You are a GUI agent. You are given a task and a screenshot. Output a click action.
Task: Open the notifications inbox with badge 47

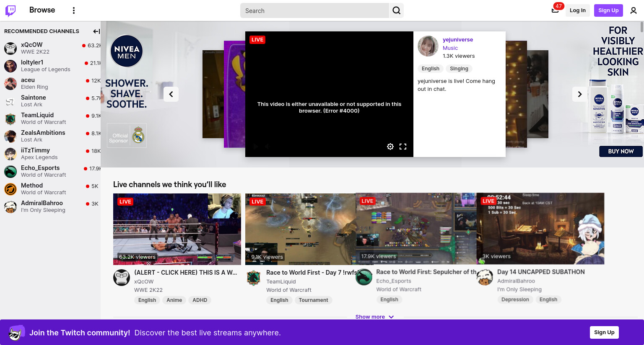click(x=555, y=10)
